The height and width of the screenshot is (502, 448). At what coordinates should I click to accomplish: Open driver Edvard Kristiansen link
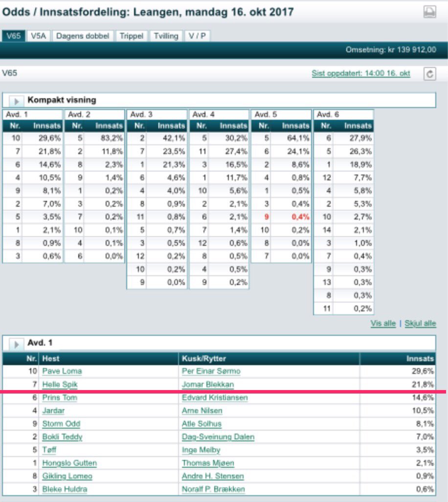tap(215, 397)
